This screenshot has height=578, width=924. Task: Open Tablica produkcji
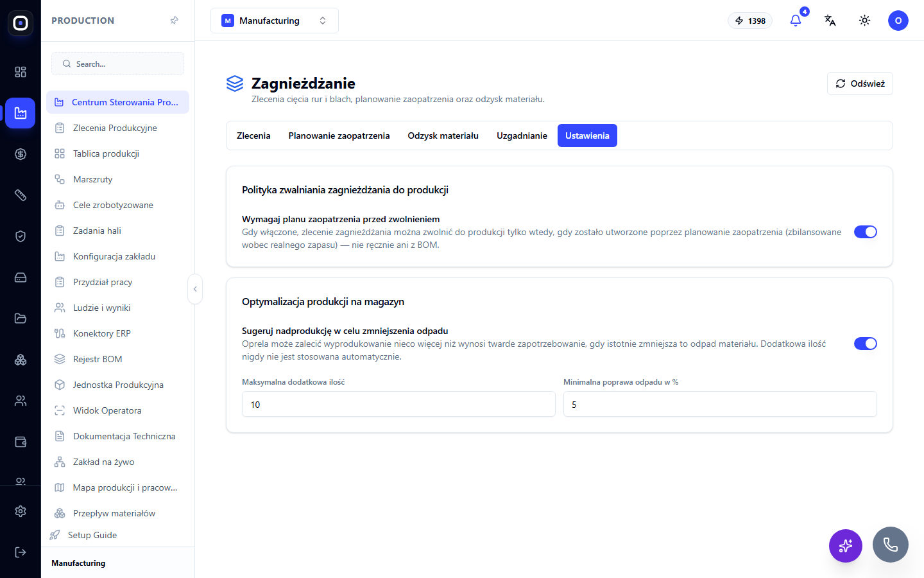tap(117, 153)
